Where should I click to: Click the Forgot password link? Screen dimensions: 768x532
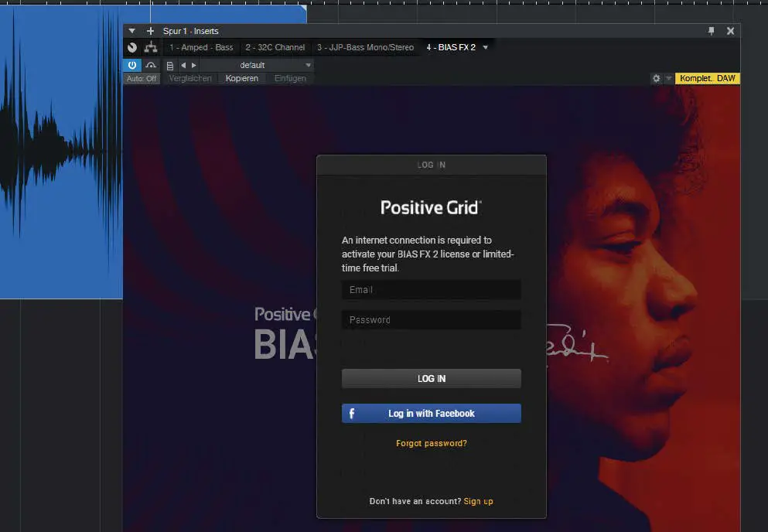[x=431, y=443]
